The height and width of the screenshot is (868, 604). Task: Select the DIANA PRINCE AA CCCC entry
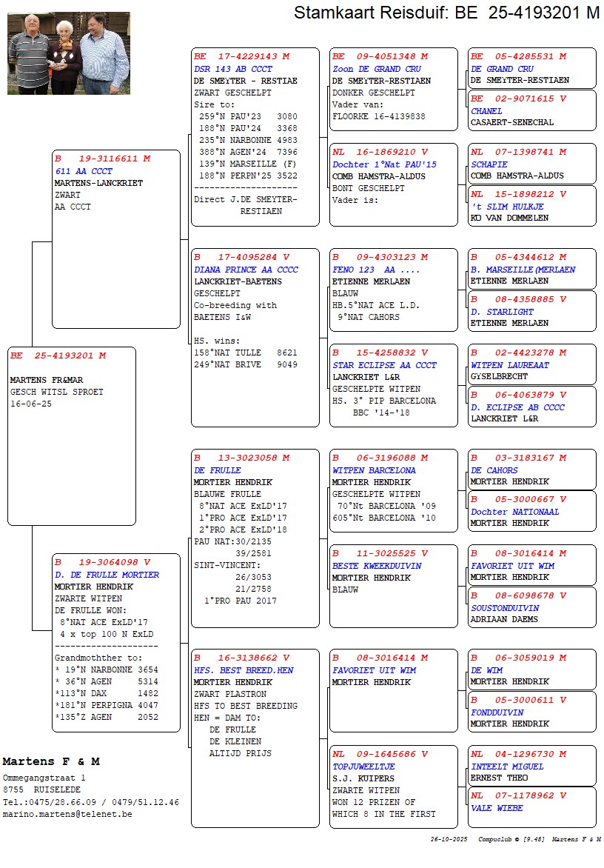[x=246, y=270]
